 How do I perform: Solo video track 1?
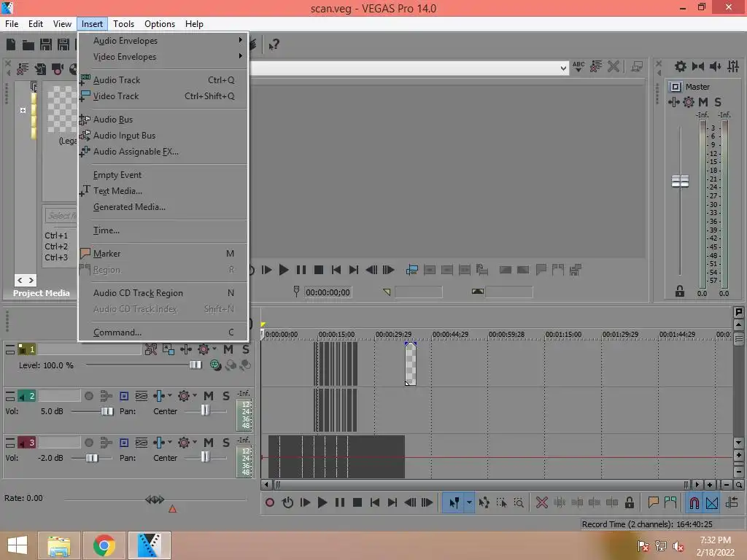(245, 349)
